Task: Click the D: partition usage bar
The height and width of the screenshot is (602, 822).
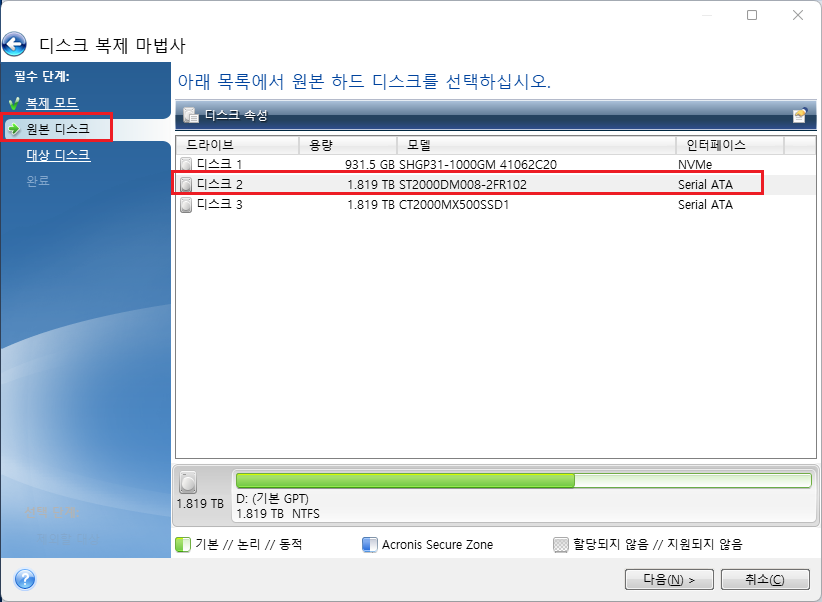Action: [524, 480]
